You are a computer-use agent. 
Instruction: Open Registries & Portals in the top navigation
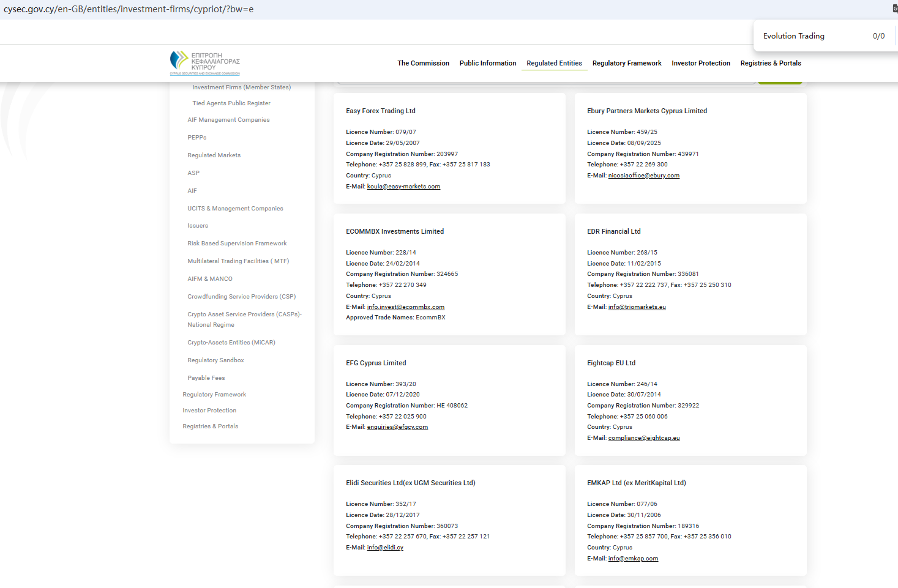770,63
